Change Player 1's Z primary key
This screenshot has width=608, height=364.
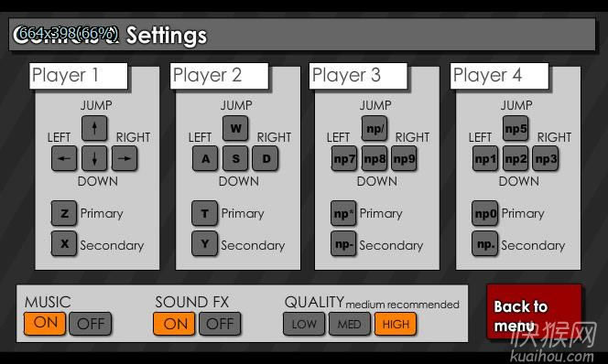click(x=64, y=213)
